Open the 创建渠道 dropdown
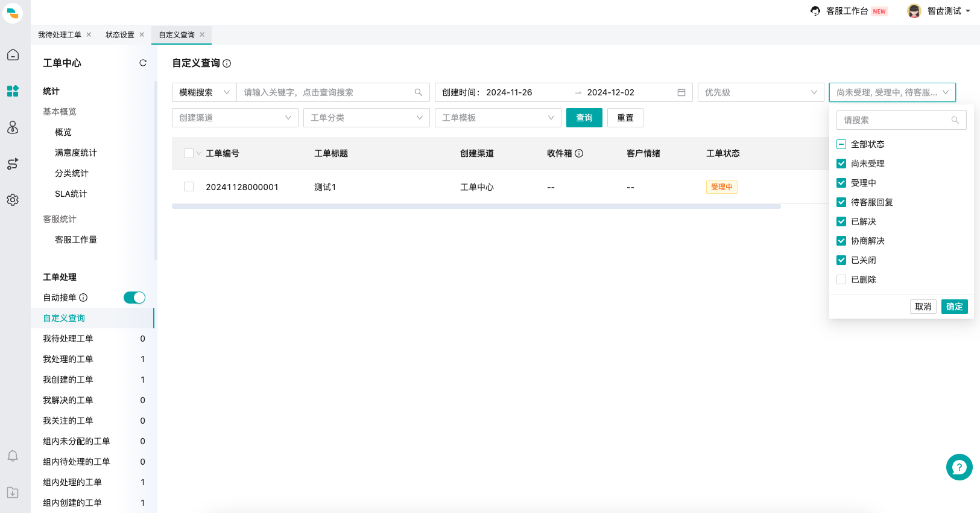This screenshot has height=513, width=980. (x=235, y=118)
